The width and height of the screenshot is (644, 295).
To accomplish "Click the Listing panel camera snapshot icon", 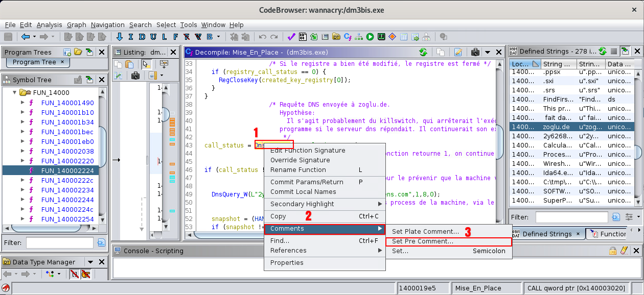I will click(x=135, y=76).
